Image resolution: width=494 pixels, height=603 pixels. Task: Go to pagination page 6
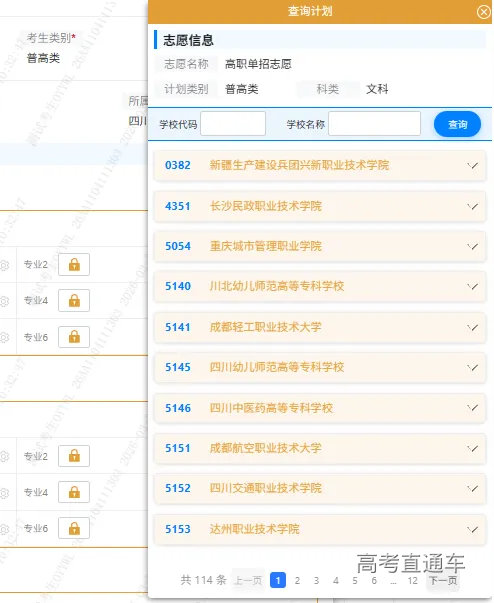(374, 580)
